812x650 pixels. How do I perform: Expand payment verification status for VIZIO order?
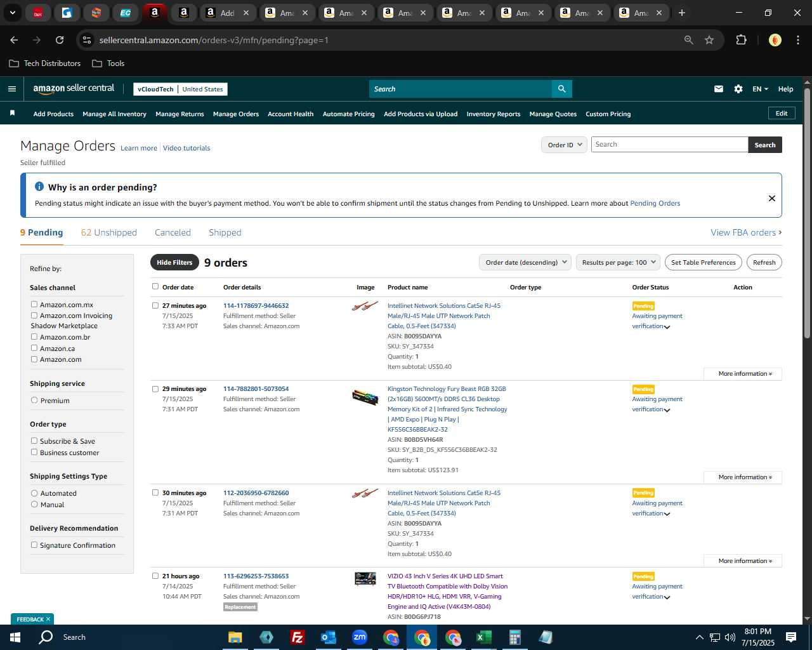click(x=667, y=597)
